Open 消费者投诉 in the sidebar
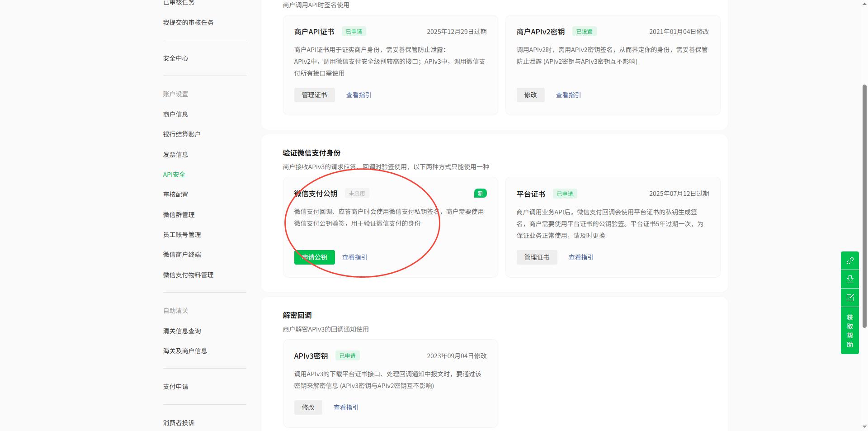 coord(179,423)
